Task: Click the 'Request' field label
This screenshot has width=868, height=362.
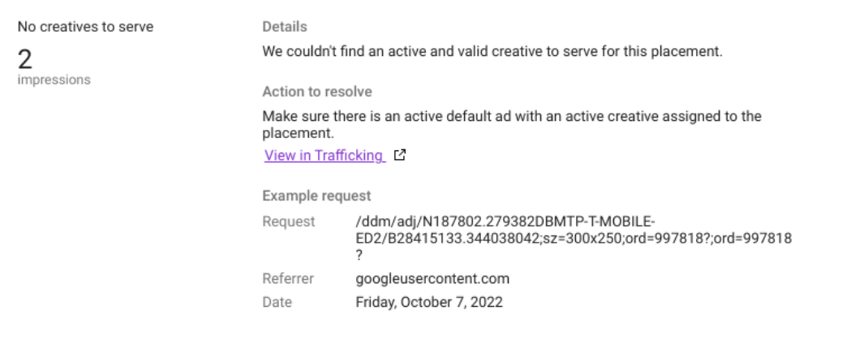Action: (288, 222)
